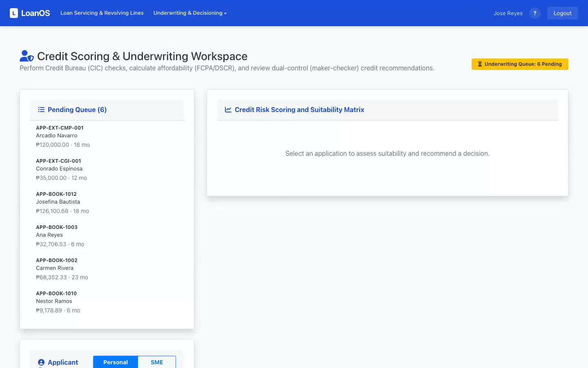Viewport: 588px width, 368px height.
Task: Open application APP-BOOK-1002
Action: click(x=57, y=260)
